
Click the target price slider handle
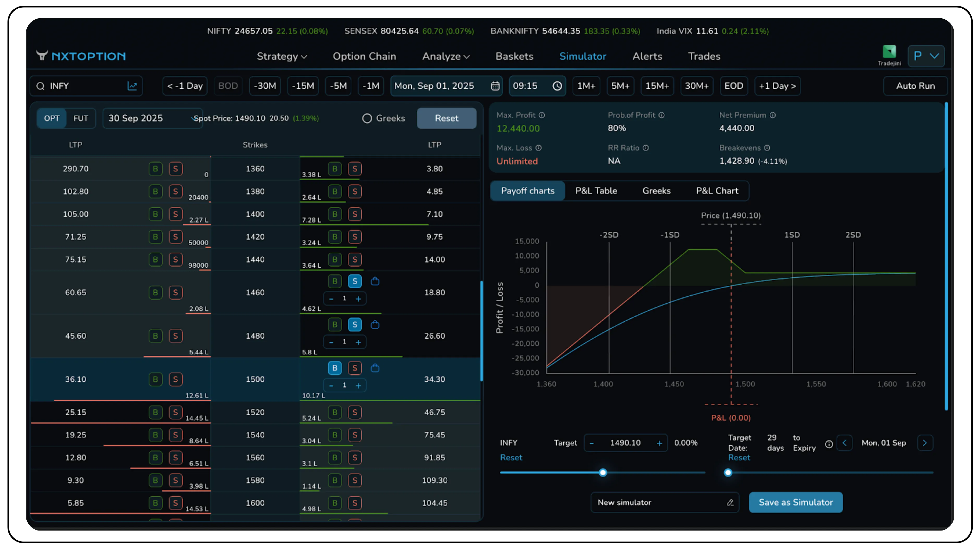(x=603, y=472)
